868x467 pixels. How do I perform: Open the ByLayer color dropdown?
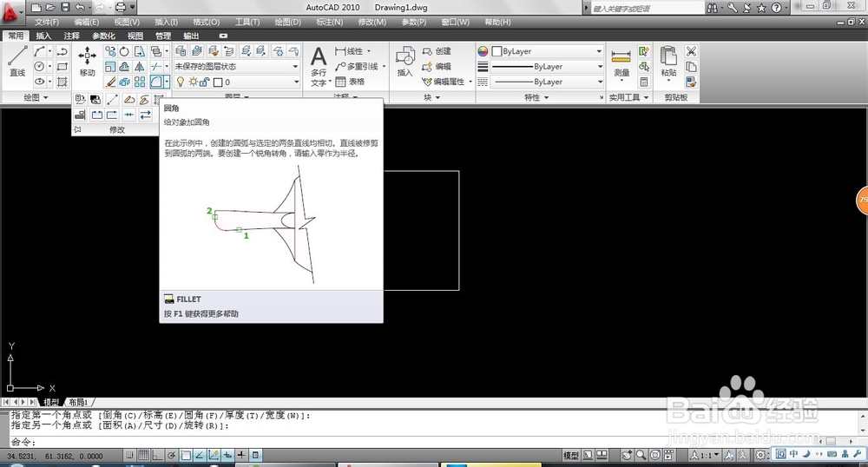point(547,51)
